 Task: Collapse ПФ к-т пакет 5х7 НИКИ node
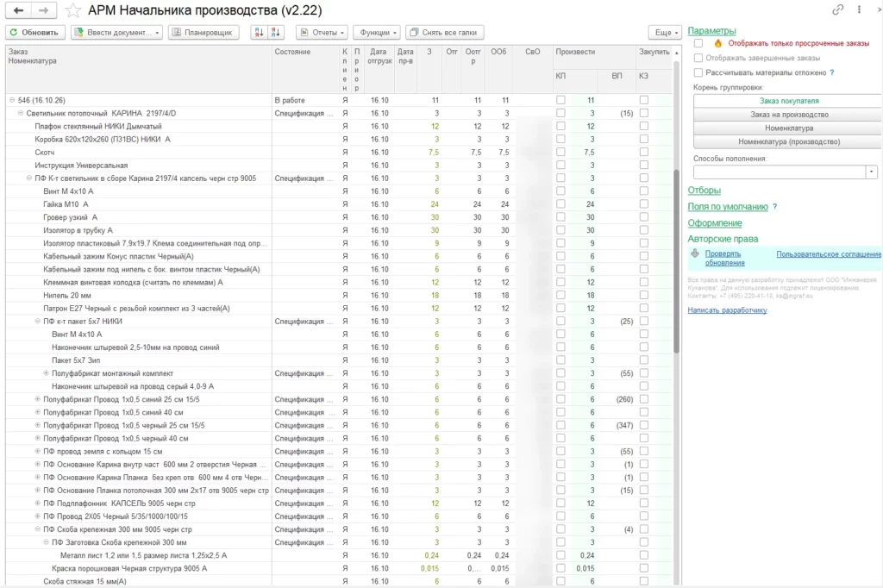38,322
